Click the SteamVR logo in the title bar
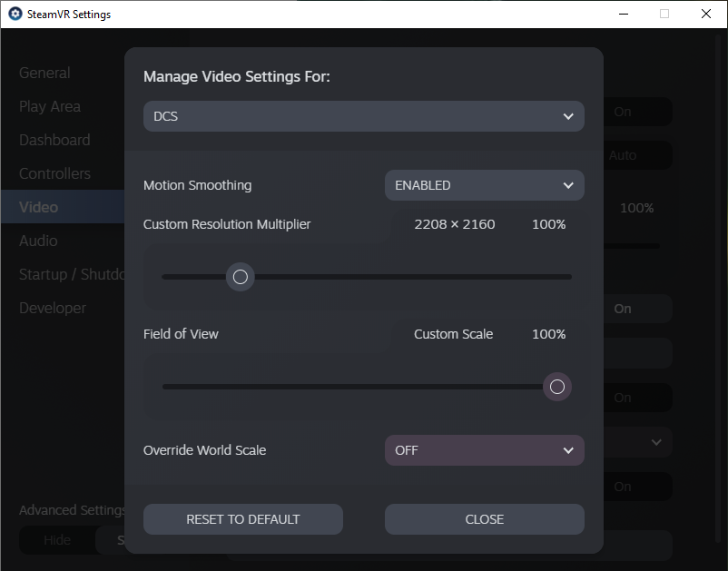728x571 pixels. (15, 14)
